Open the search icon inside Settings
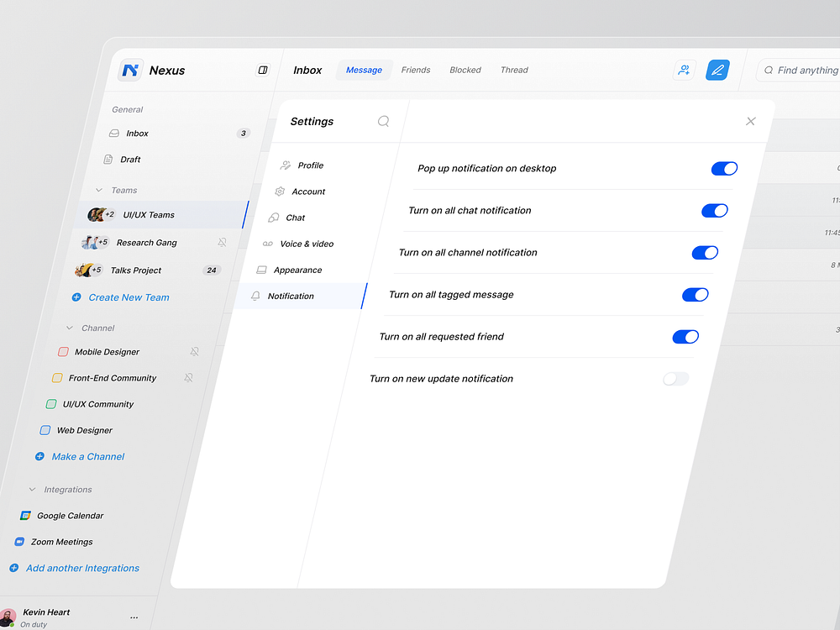840x630 pixels. click(383, 121)
